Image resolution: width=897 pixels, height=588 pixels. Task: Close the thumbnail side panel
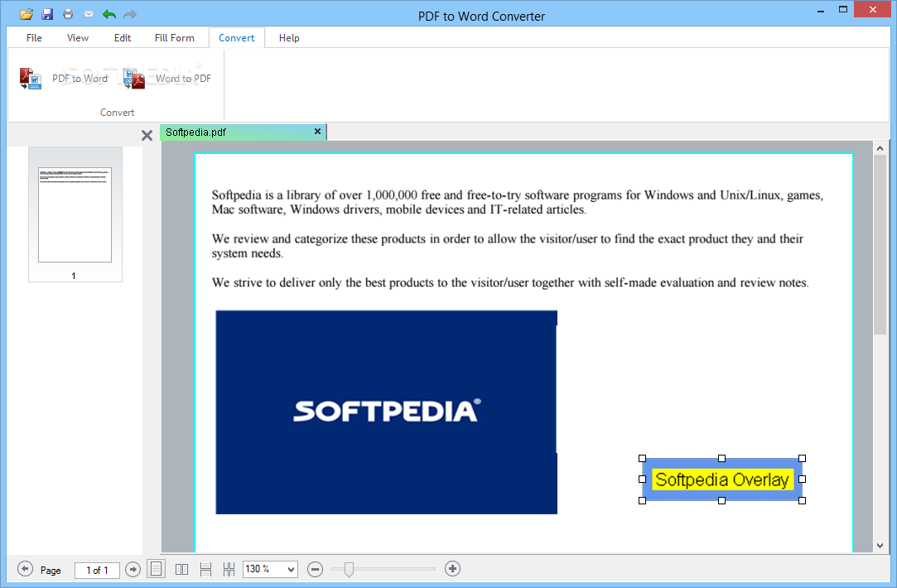(147, 135)
